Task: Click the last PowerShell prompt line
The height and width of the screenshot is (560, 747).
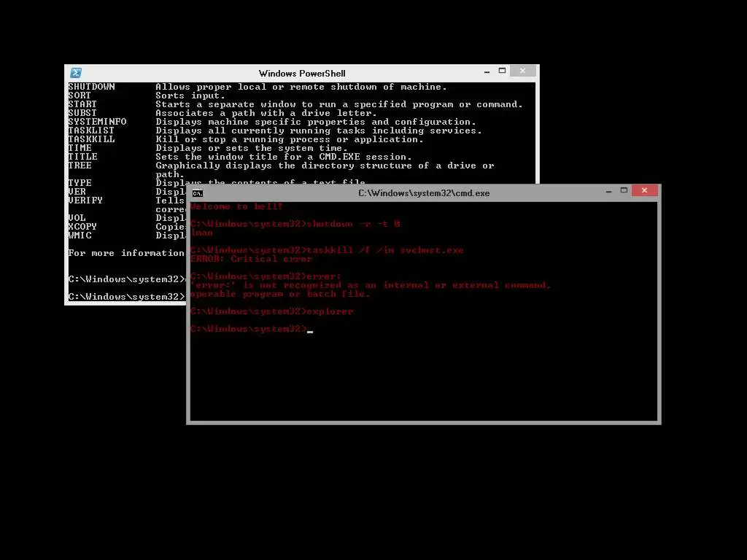Action: [127, 297]
